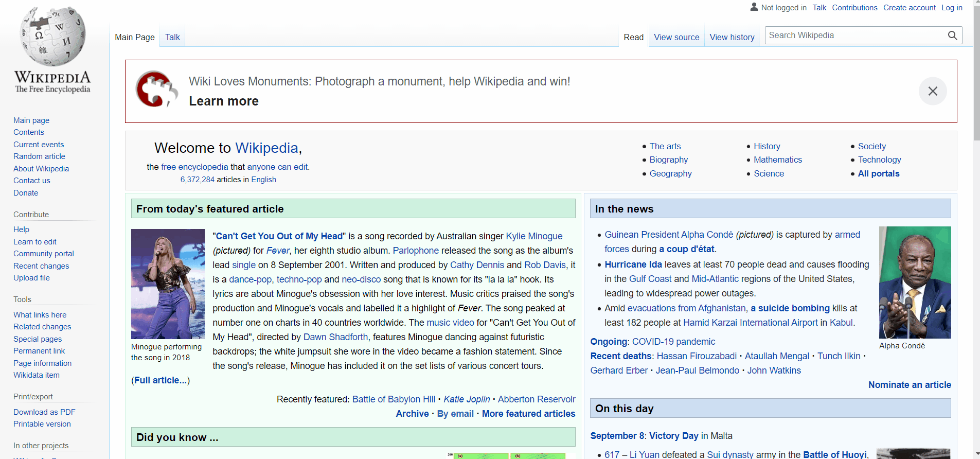Open Wikidata item link
This screenshot has height=459, width=980.
(37, 375)
